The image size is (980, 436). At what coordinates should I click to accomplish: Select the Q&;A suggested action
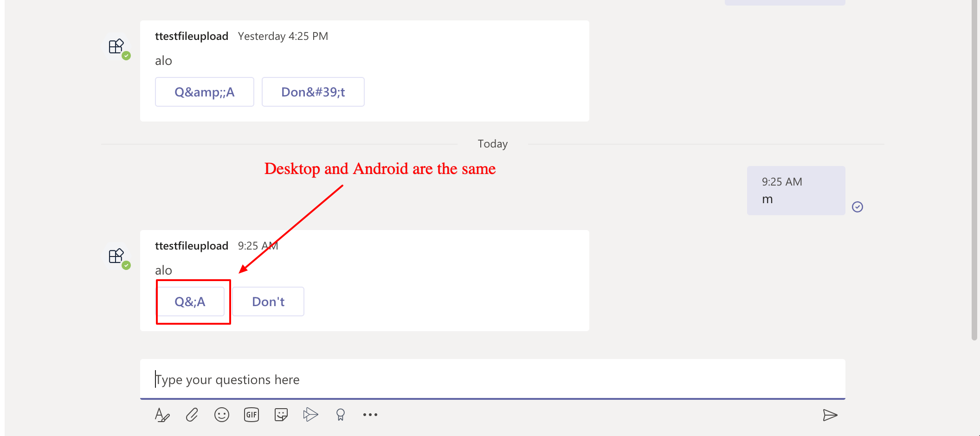coord(192,301)
